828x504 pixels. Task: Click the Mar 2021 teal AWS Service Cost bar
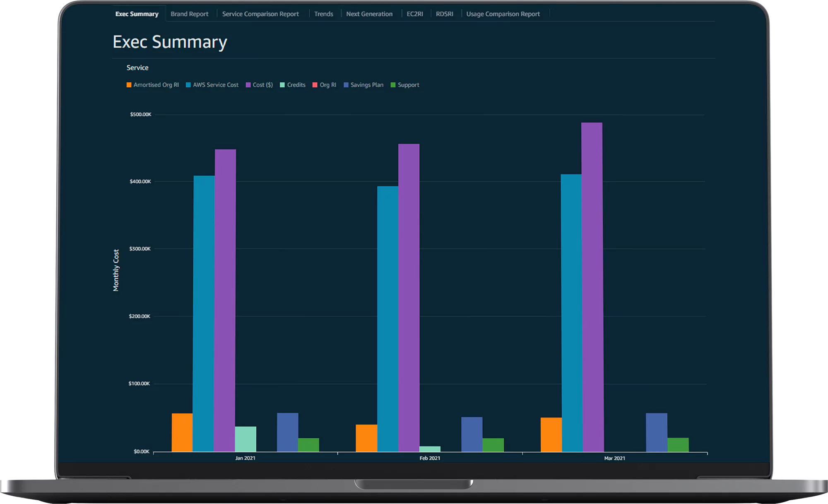pos(571,313)
